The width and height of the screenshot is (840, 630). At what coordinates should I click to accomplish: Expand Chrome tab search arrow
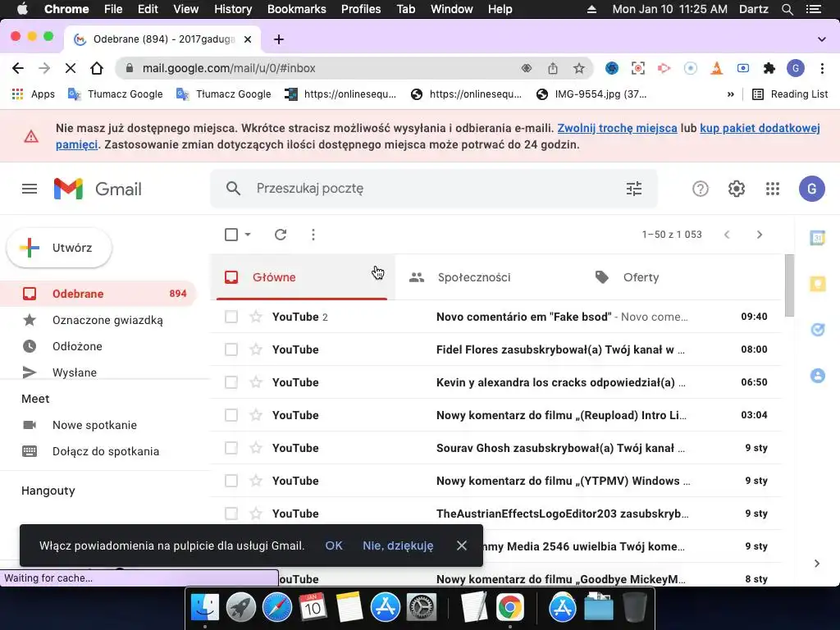pyautogui.click(x=822, y=39)
